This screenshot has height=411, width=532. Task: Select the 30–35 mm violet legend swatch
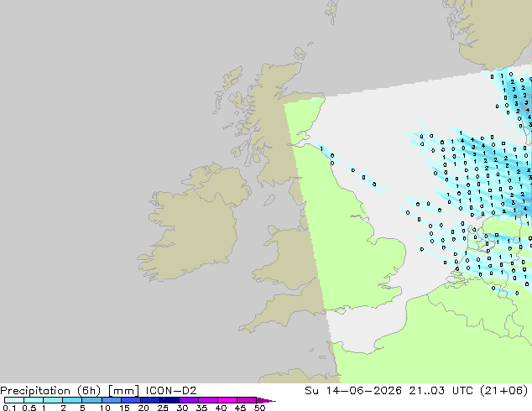[x=189, y=400]
